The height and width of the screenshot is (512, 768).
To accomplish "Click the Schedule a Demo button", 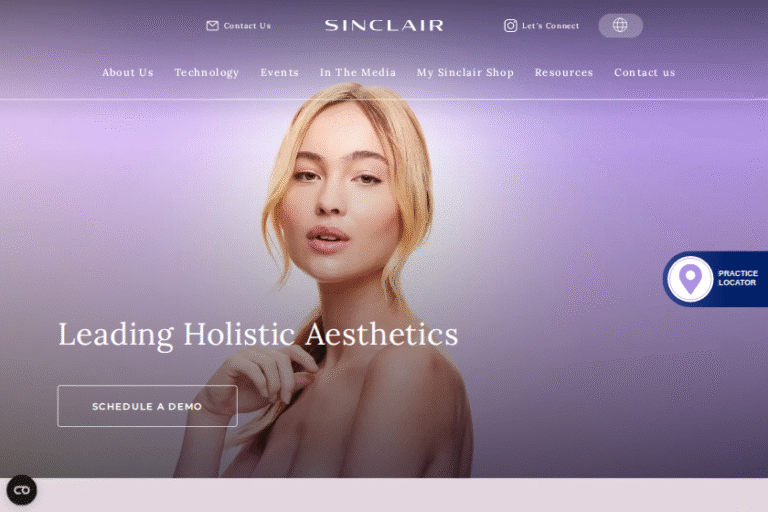I will click(x=147, y=406).
